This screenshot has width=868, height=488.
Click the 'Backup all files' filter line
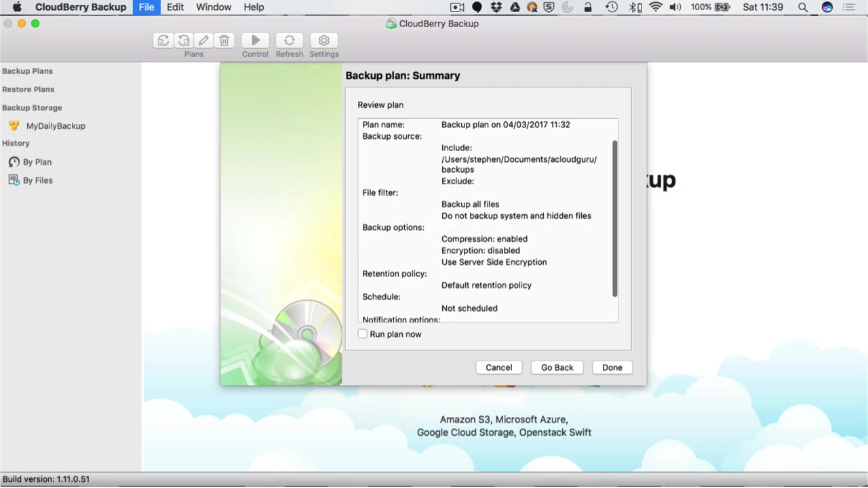(471, 205)
